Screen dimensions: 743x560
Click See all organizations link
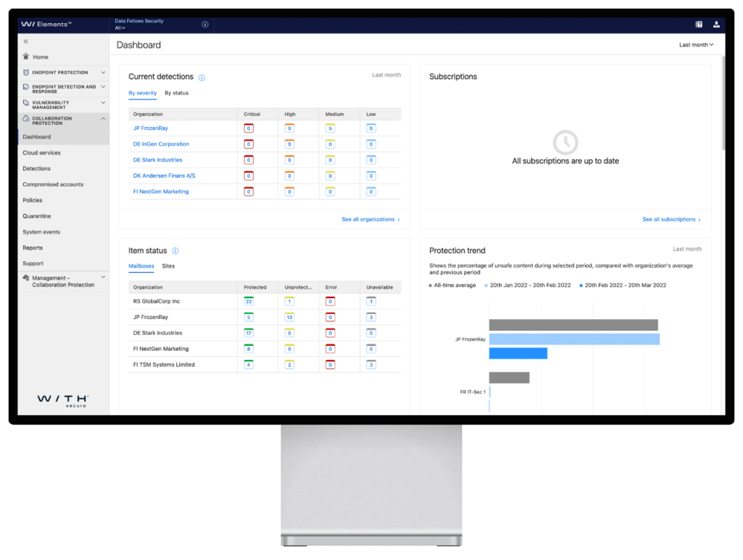(x=371, y=219)
